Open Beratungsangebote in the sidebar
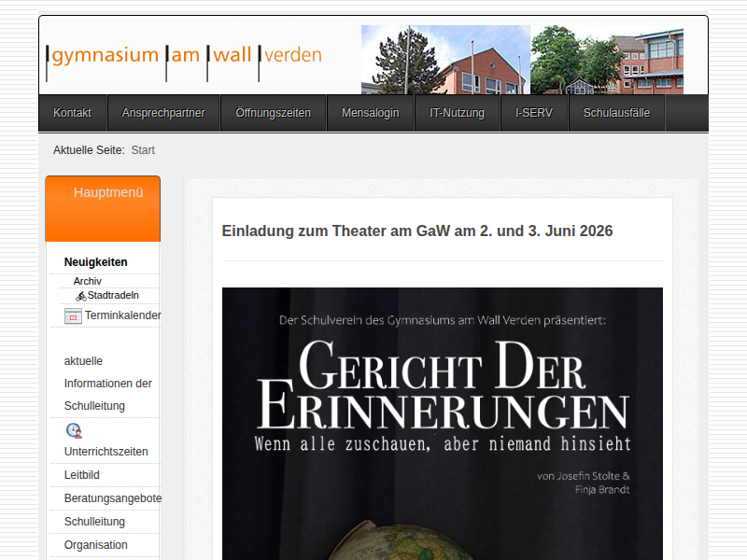Viewport: 747px width, 560px height. (x=113, y=498)
